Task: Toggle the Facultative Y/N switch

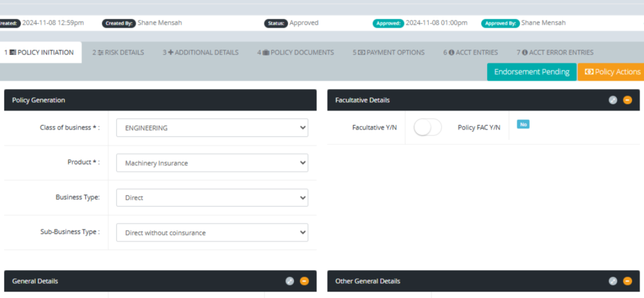Action: click(428, 128)
